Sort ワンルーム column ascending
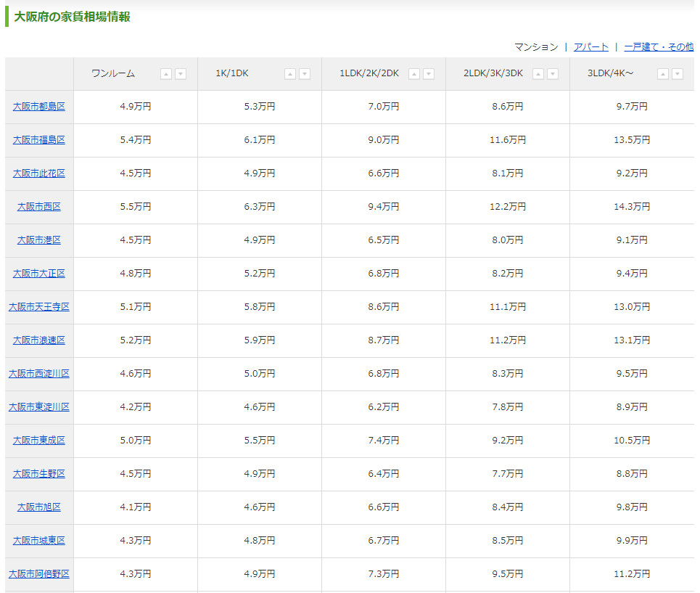This screenshot has height=593, width=700. [166, 74]
